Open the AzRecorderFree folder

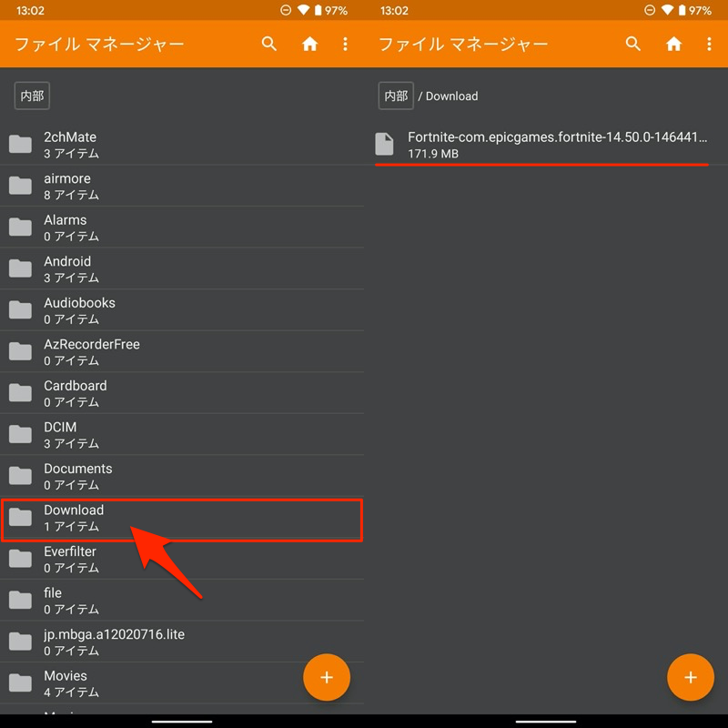(x=182, y=352)
